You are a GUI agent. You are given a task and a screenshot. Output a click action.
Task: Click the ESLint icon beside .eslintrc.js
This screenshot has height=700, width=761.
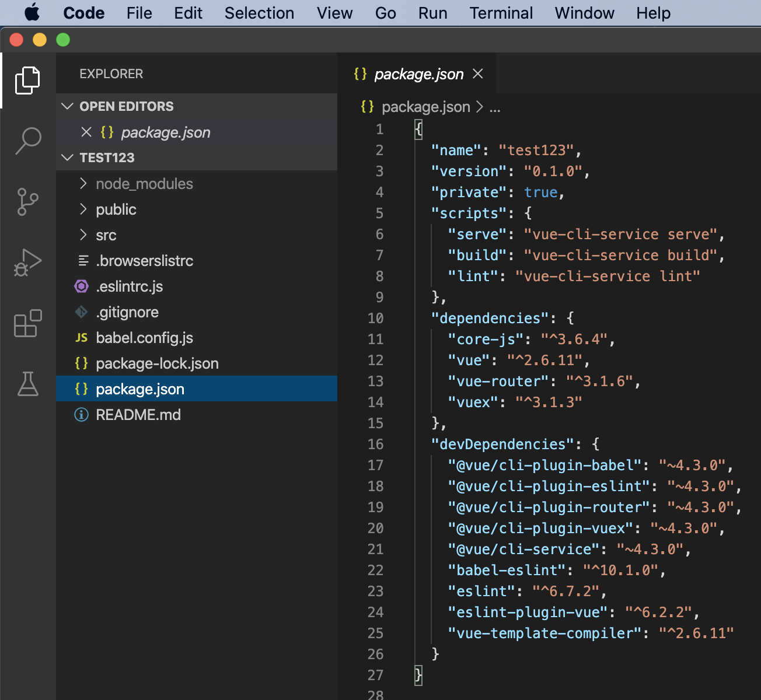82,286
